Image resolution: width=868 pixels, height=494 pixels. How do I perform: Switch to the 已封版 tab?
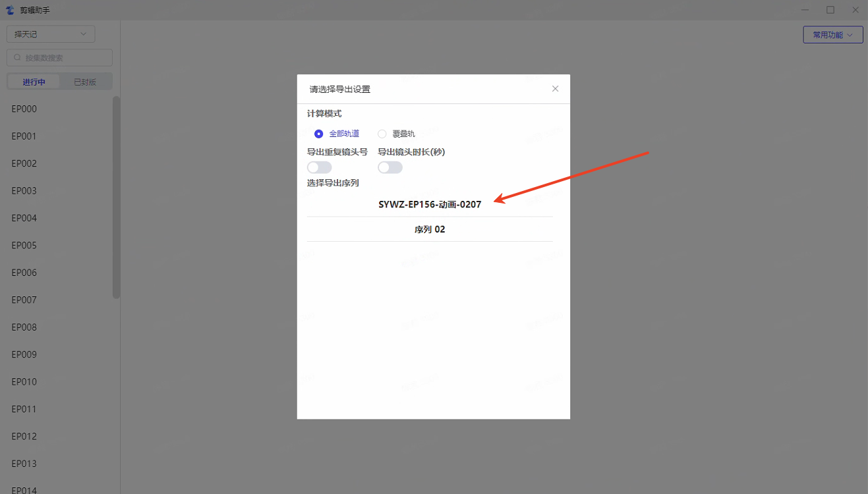click(85, 82)
